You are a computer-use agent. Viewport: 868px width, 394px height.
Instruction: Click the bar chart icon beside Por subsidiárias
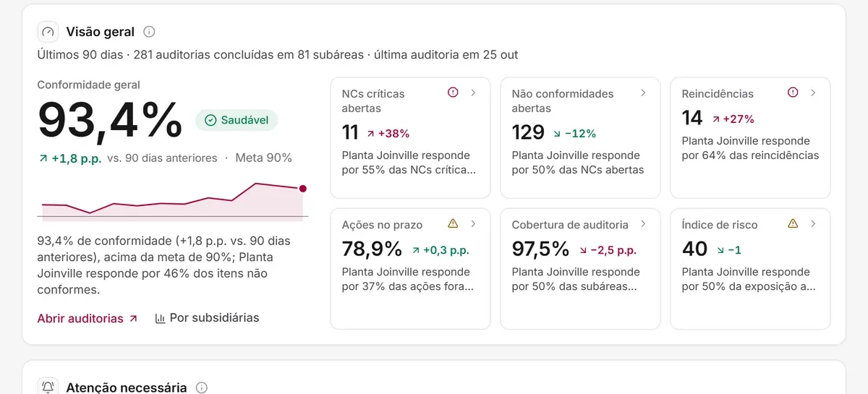tap(160, 318)
